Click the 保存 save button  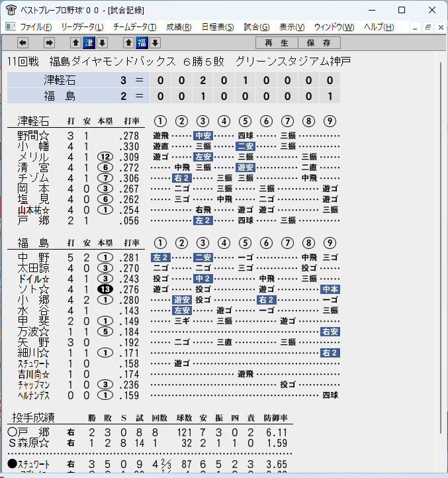point(319,43)
